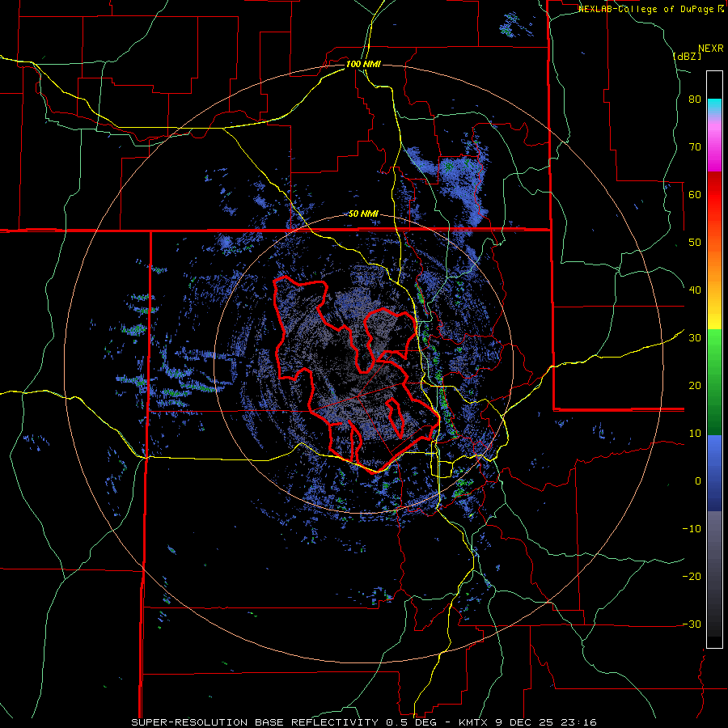Click the 30 dBZ value on color scale
This screenshot has height=728, width=728.
(x=695, y=338)
